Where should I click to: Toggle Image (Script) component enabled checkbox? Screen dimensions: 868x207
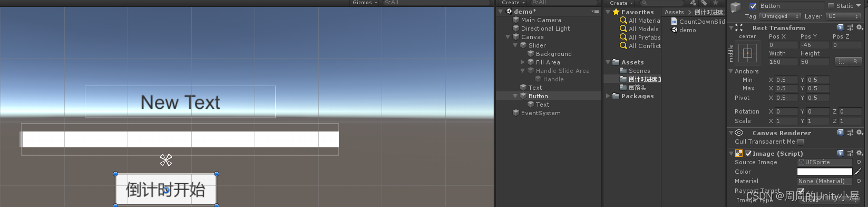click(x=748, y=154)
